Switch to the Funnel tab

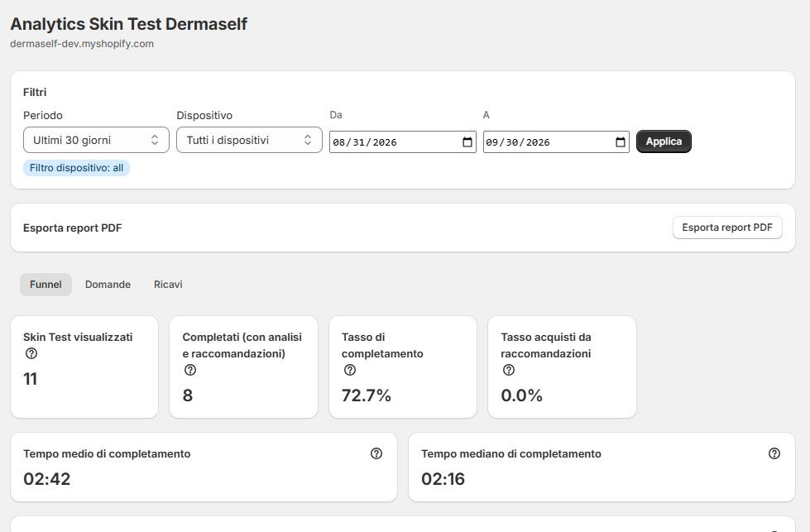pyautogui.click(x=46, y=285)
